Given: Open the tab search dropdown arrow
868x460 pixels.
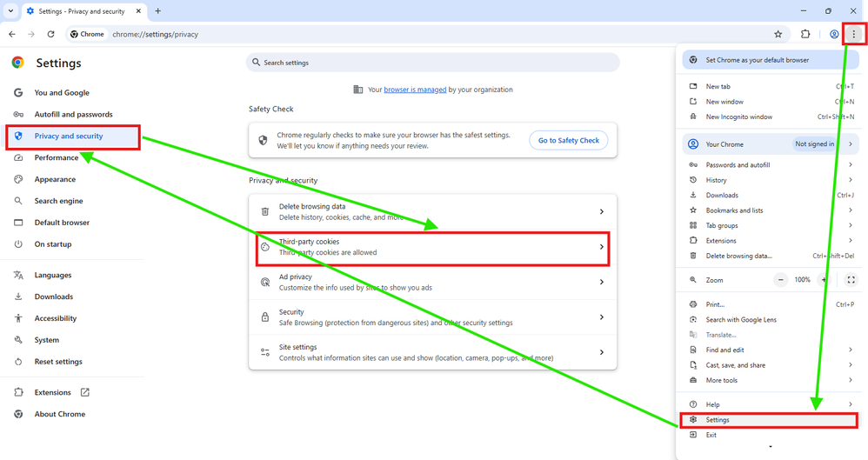Looking at the screenshot, I should tap(10, 11).
